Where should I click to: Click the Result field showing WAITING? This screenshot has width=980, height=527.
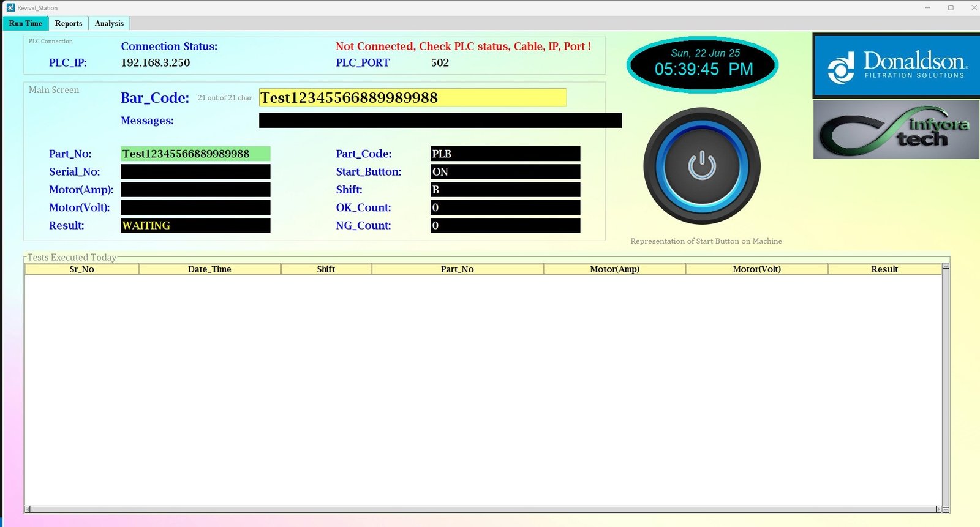tap(195, 225)
